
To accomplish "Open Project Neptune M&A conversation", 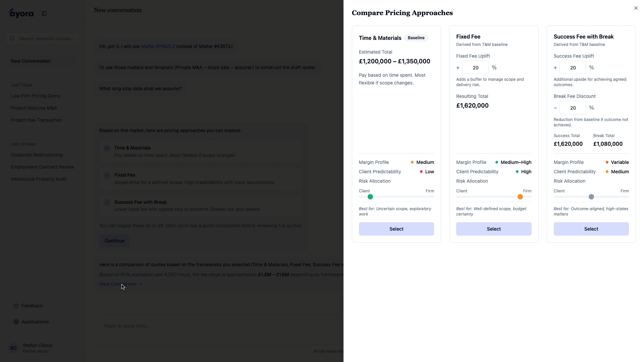I will (x=34, y=108).
